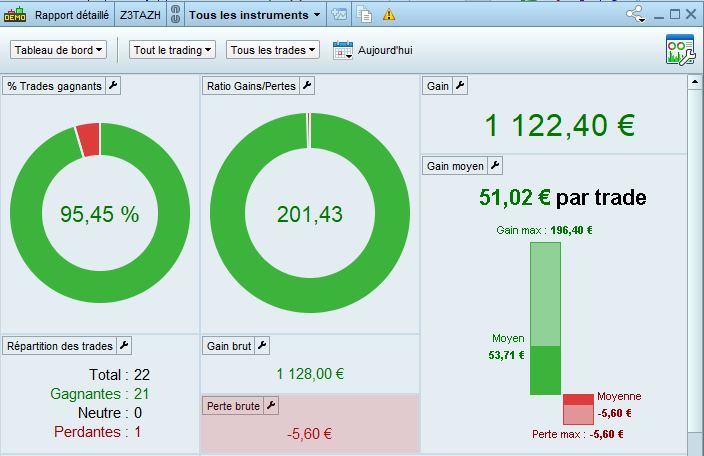Click the scrollbar up arrow

click(x=695, y=82)
